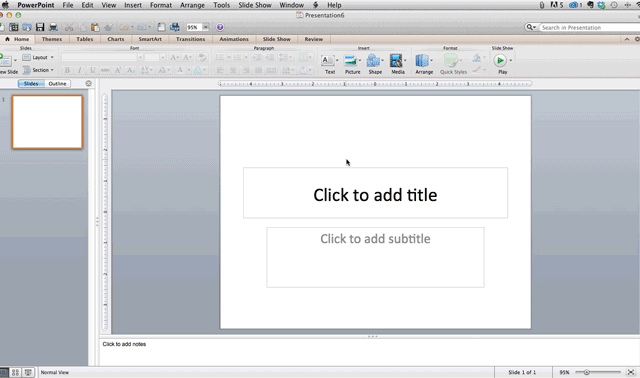This screenshot has width=640, height=378.
Task: Open the Themes ribbon tab
Action: [52, 39]
